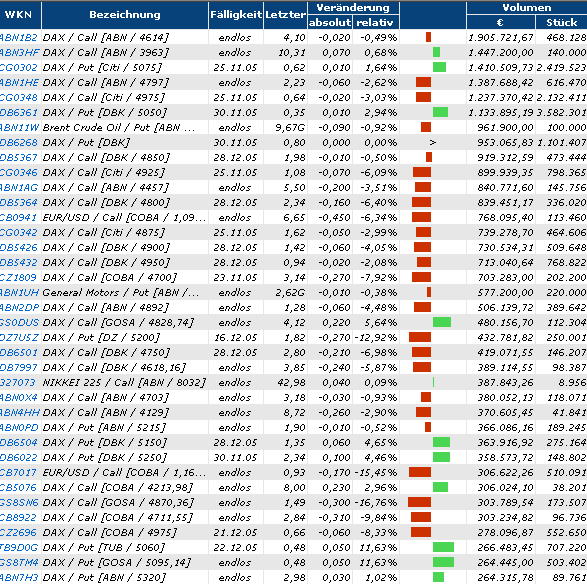Select cell 'DAX / Call [GOSA / 4828,74]'
Screen dimensions: 587x584
point(118,322)
